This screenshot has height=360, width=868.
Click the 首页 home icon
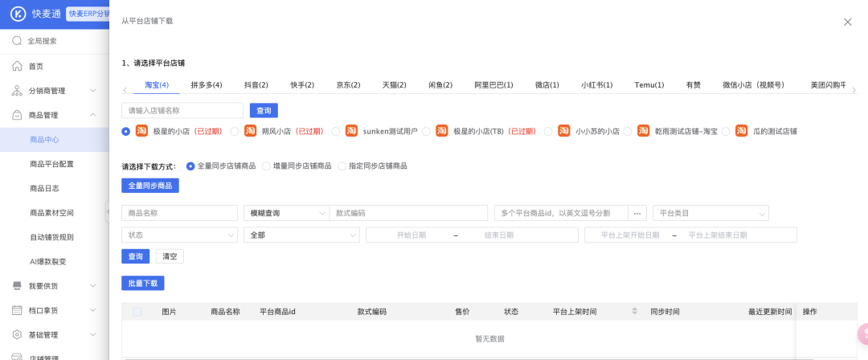coord(17,67)
